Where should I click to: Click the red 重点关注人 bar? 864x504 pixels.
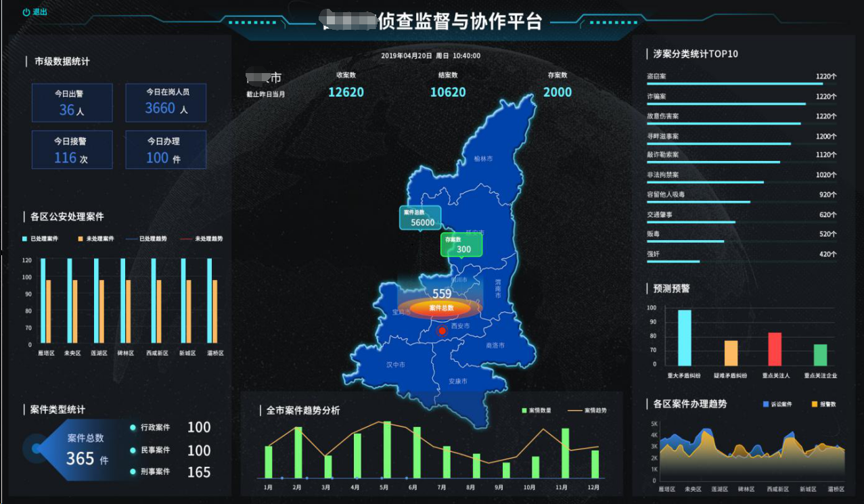coord(775,349)
